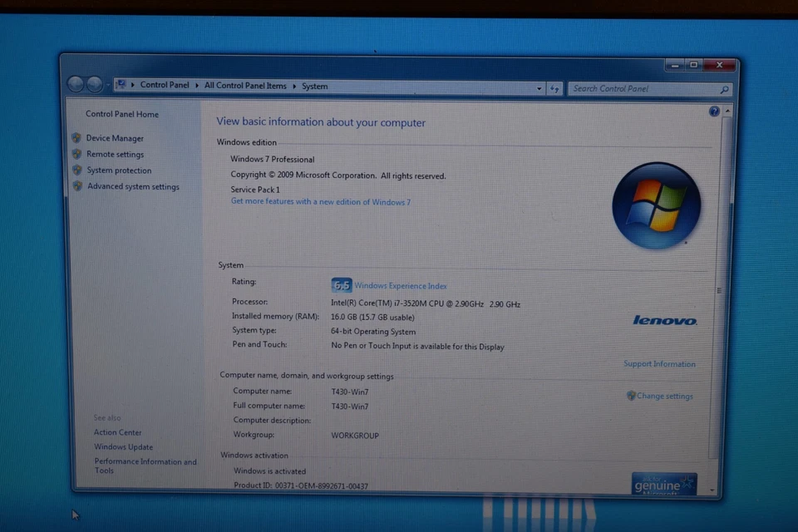Click inside the Search Control Panel field
The width and height of the screenshot is (798, 532).
[x=640, y=88]
